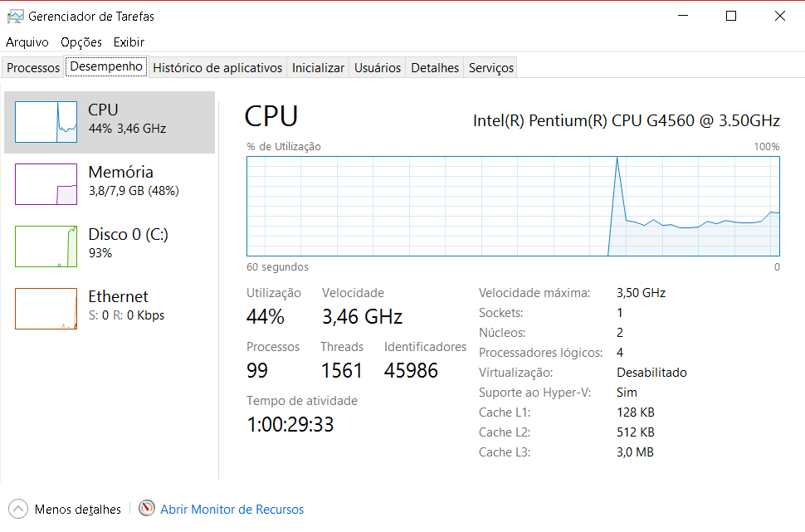Select the Memória mini graph thumbnail
The image size is (805, 532).
pyautogui.click(x=46, y=184)
